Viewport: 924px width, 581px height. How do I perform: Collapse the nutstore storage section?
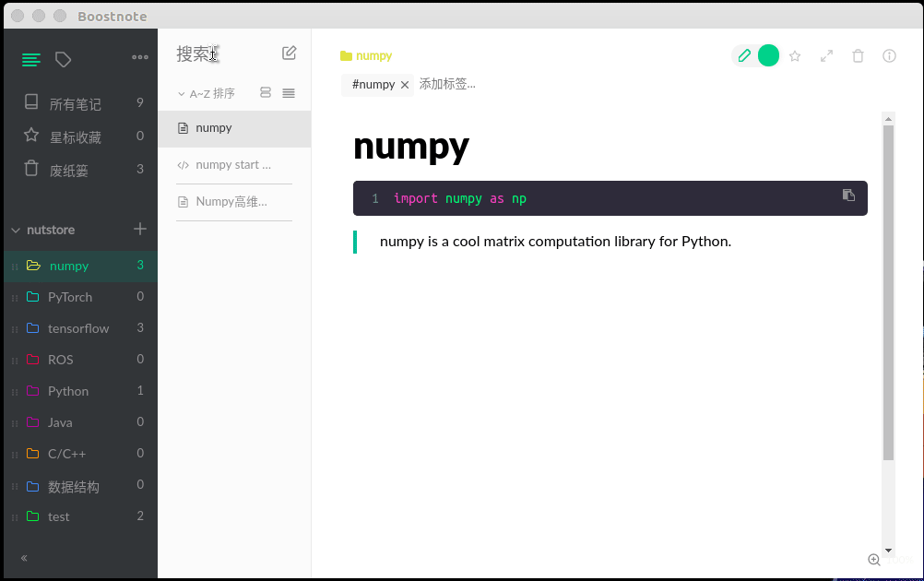(16, 230)
